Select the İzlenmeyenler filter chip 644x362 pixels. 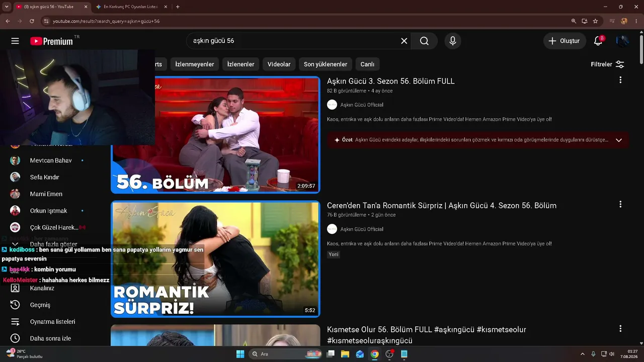coord(195,64)
